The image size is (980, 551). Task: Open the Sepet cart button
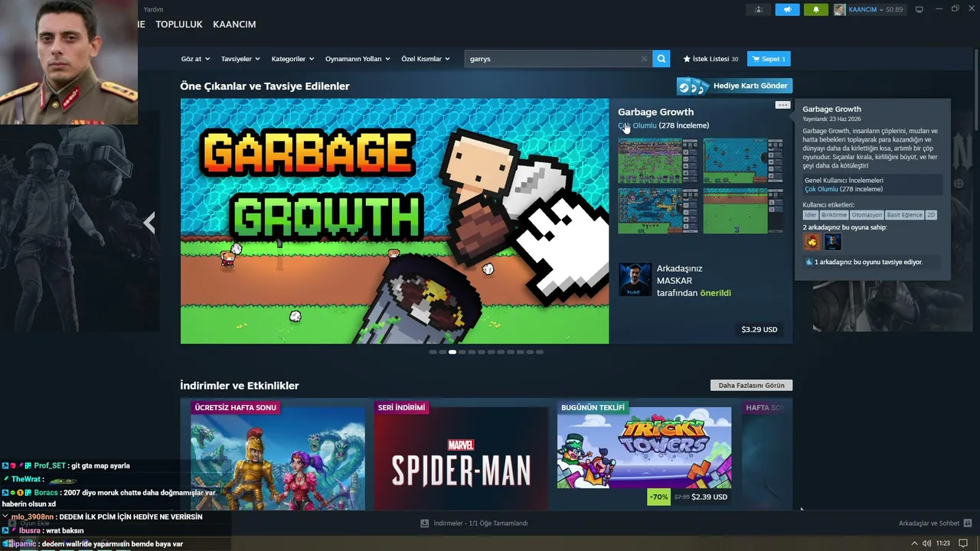[769, 59]
